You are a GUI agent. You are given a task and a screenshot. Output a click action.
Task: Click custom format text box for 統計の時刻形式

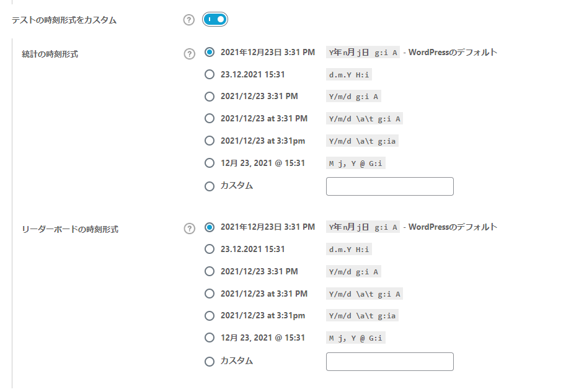[389, 186]
